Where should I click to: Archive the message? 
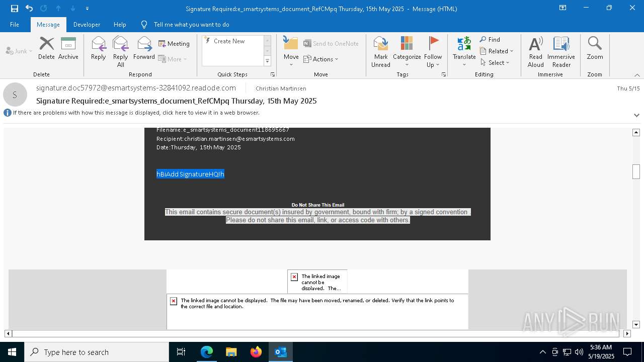click(68, 48)
